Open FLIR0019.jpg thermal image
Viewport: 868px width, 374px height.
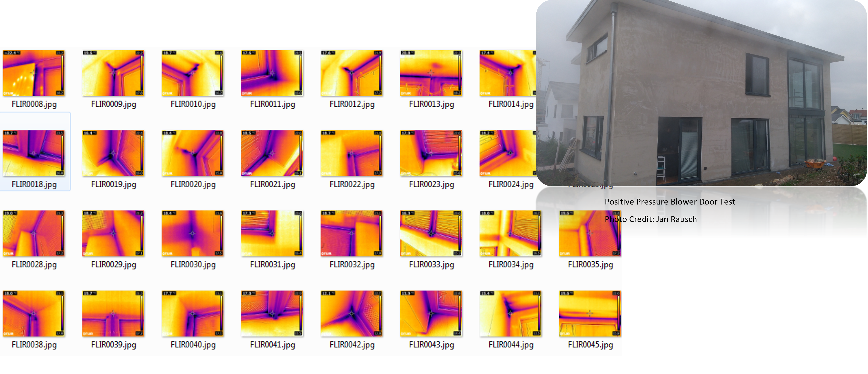(113, 153)
